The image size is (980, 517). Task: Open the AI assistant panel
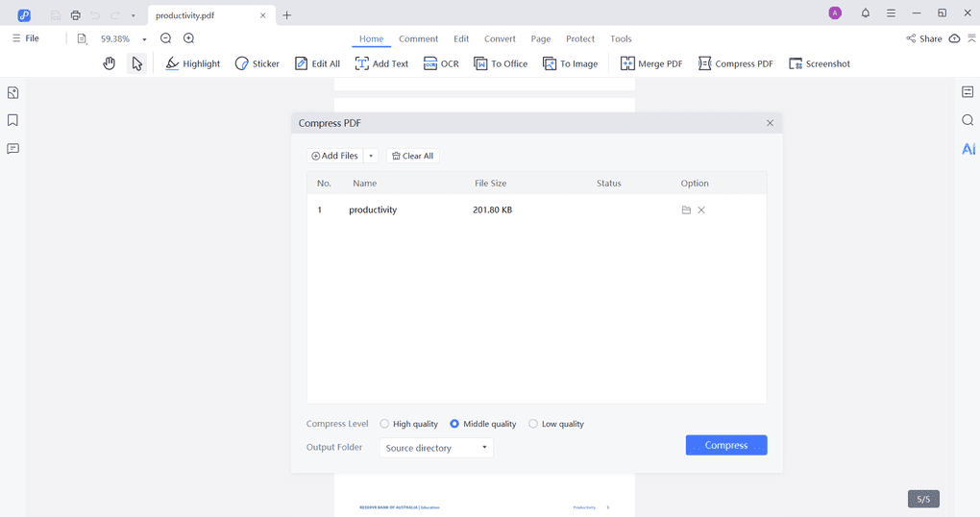click(968, 149)
